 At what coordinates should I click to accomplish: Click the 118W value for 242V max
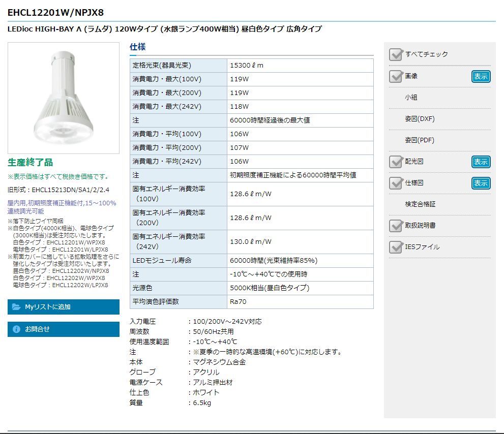[239, 106]
